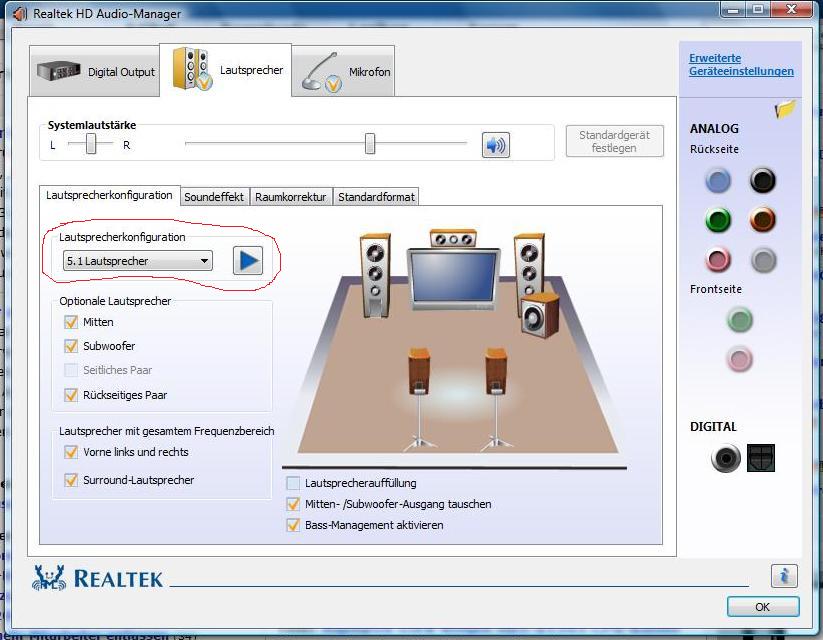Uncheck the Rückseitiges Paar checkbox
The height and width of the screenshot is (640, 823).
tap(71, 395)
